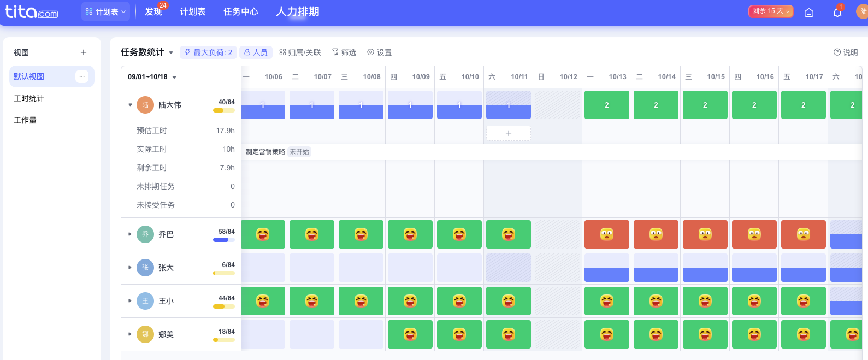The height and width of the screenshot is (360, 868).
Task: Click 乔巴 avatar
Action: tap(145, 234)
